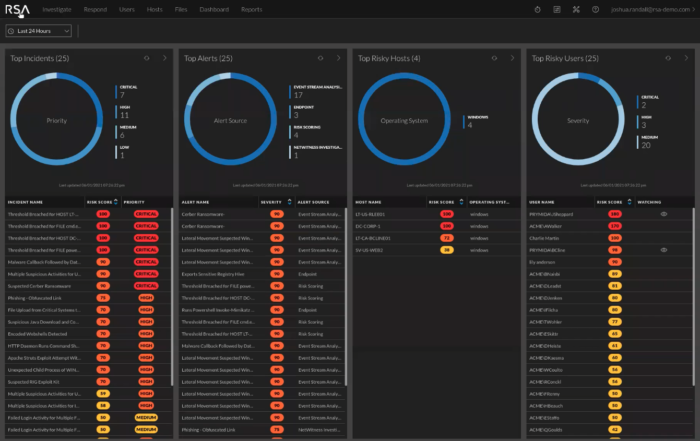The image size is (700, 441).
Task: Click the Alert Source donut chart
Action: click(230, 120)
